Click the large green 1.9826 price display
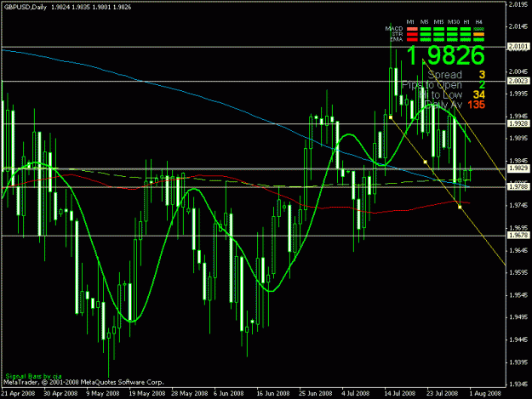 click(445, 55)
